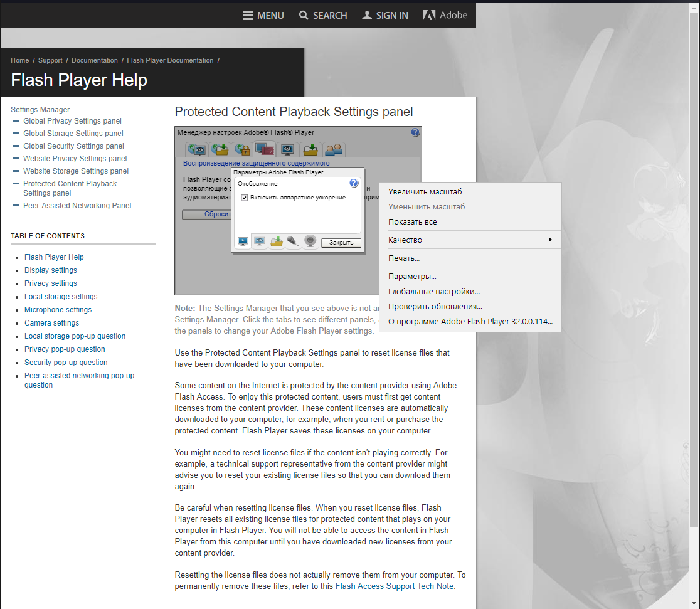Switch to the Microphone tab in Flash settings dialog

click(x=292, y=241)
